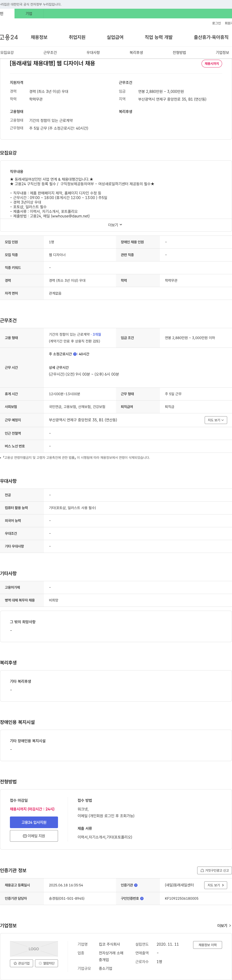
Task: Click the 기타(포토샵, 일러스트 사용 필수) value
Action: coord(72,508)
